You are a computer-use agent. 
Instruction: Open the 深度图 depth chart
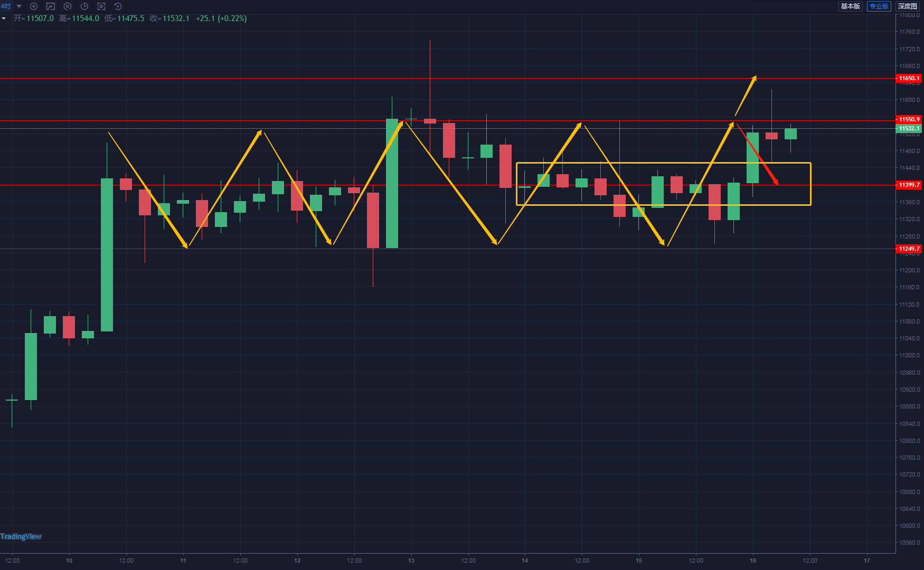click(x=907, y=6)
